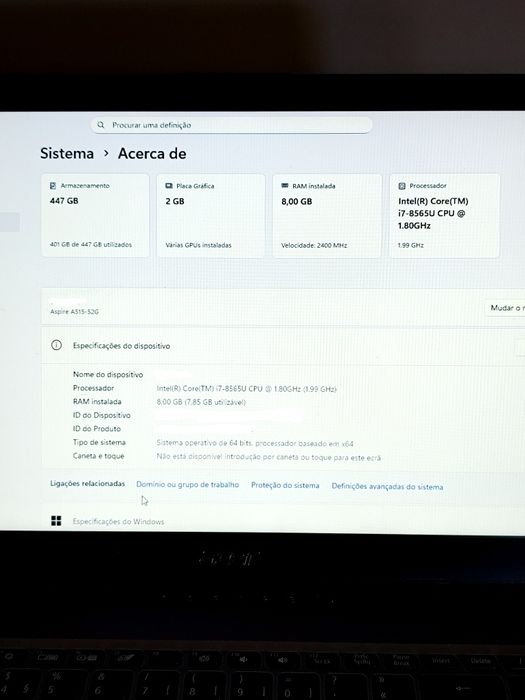525x700 pixels.
Task: Click the search magnifier icon
Action: (x=101, y=125)
